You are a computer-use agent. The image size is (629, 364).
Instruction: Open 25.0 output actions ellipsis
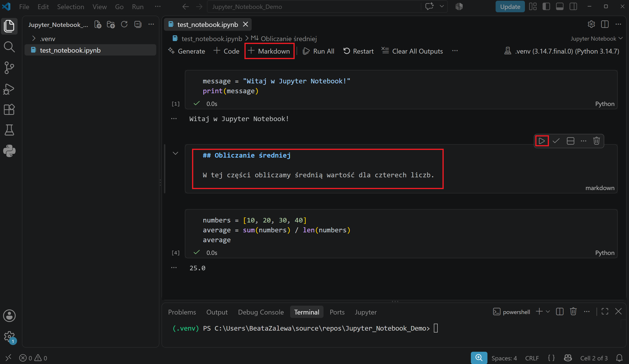click(x=174, y=268)
